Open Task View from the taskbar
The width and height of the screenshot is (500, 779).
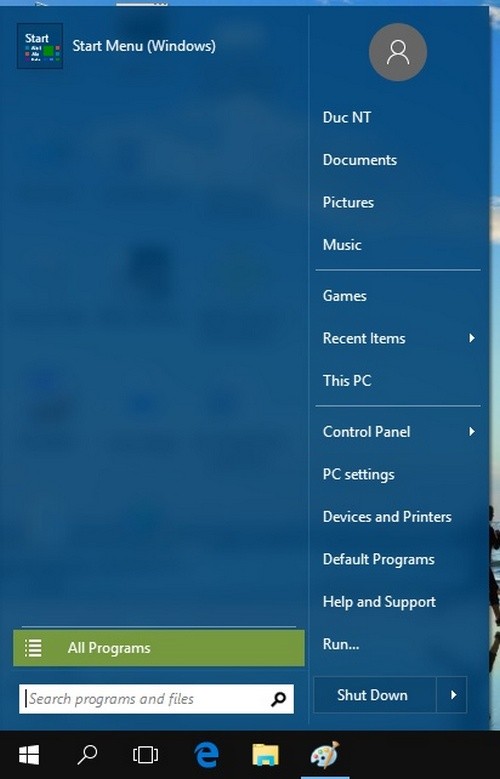(146, 755)
